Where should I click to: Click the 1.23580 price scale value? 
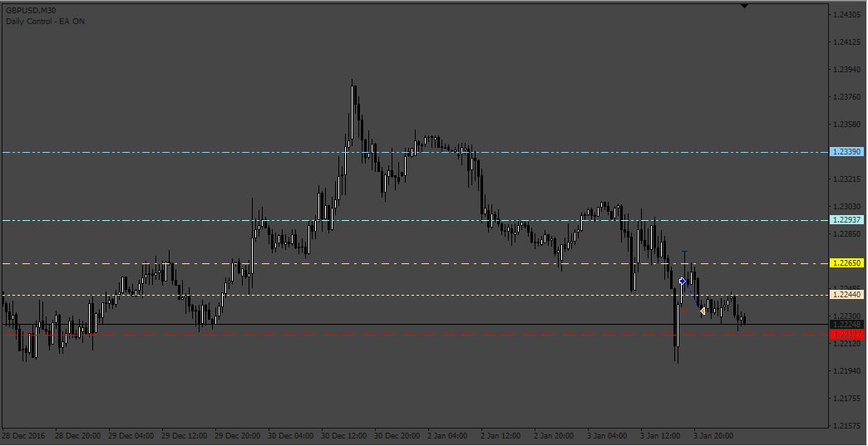[x=846, y=125]
